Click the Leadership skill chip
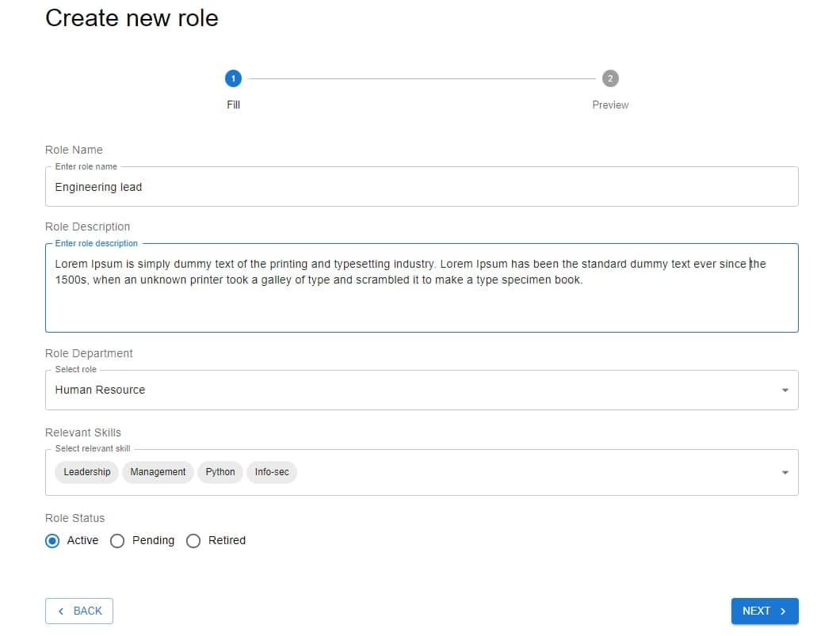The height and width of the screenshot is (636, 840). (87, 472)
